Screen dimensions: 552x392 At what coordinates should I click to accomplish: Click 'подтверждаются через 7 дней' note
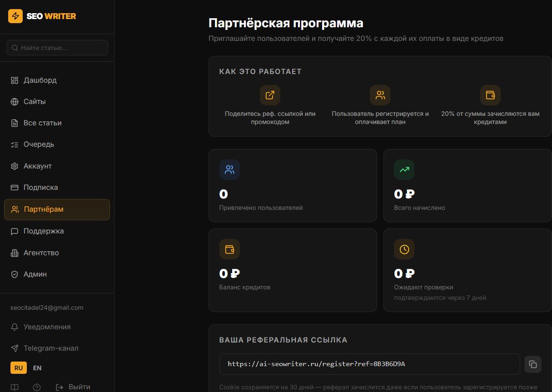[x=440, y=298]
